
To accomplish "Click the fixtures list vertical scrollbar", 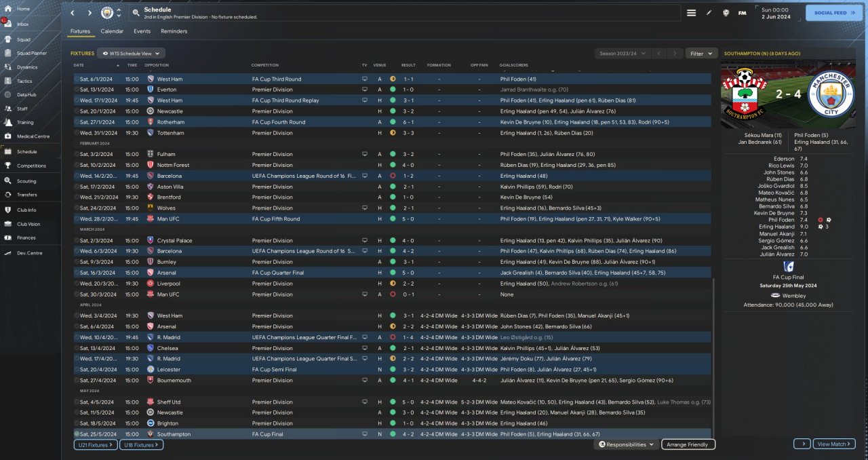I will (714, 353).
